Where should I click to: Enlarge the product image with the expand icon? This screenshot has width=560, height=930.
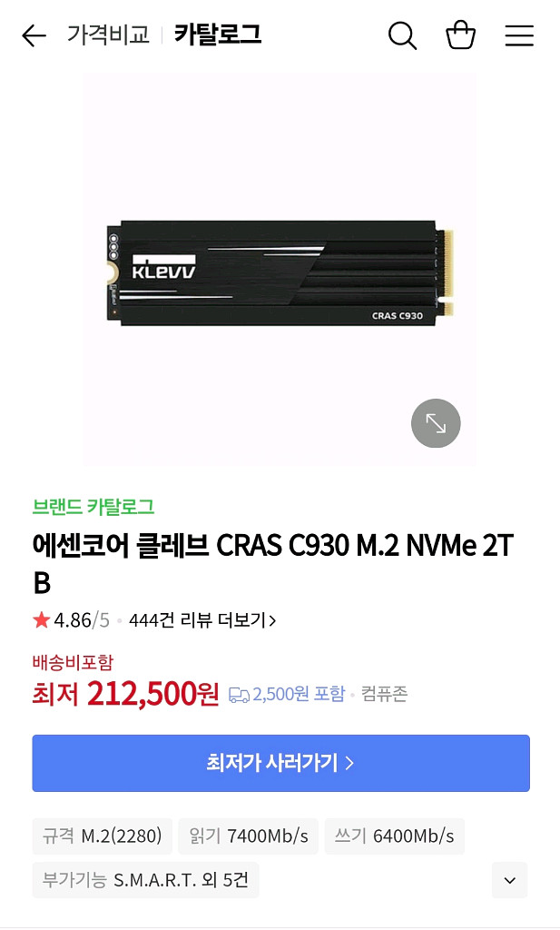pos(436,423)
